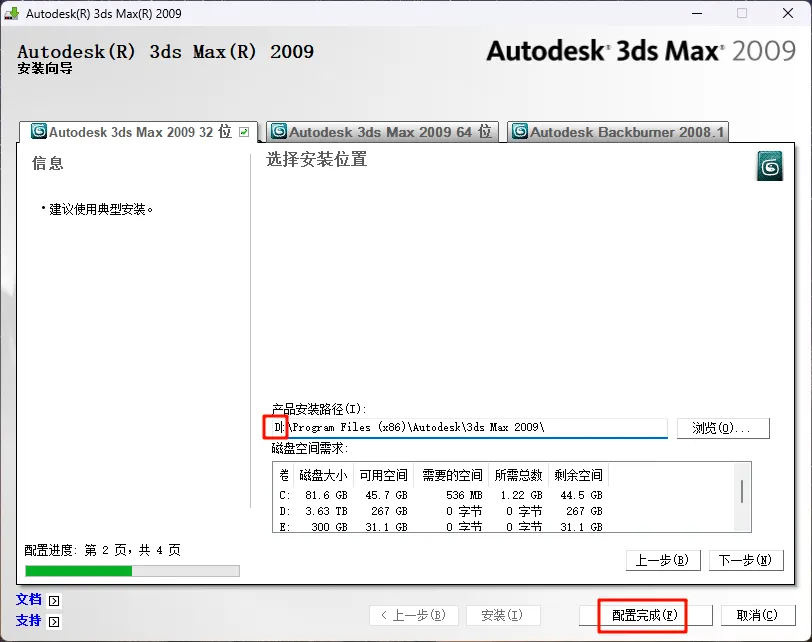Click the 需要的空间 column header
The height and width of the screenshot is (642, 812).
(452, 475)
